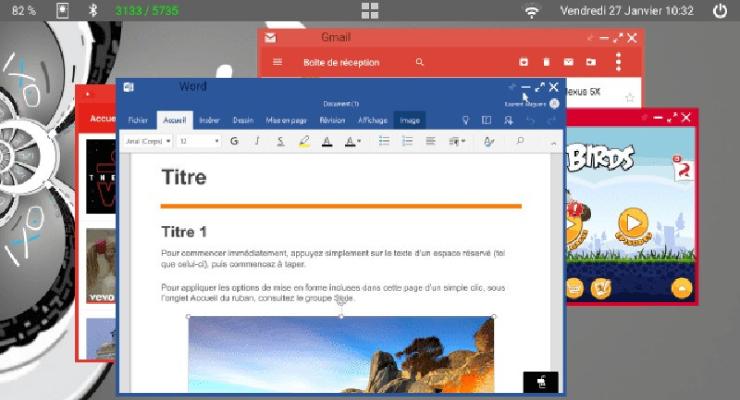Click the Angry Birds bottom-right round button
Viewport: 740px width, 400px height.
click(x=681, y=288)
